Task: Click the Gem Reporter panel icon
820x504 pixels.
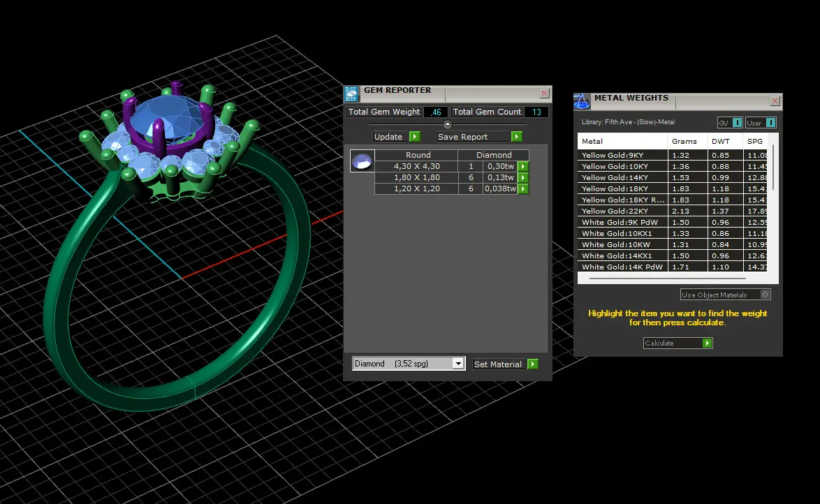Action: (x=351, y=94)
